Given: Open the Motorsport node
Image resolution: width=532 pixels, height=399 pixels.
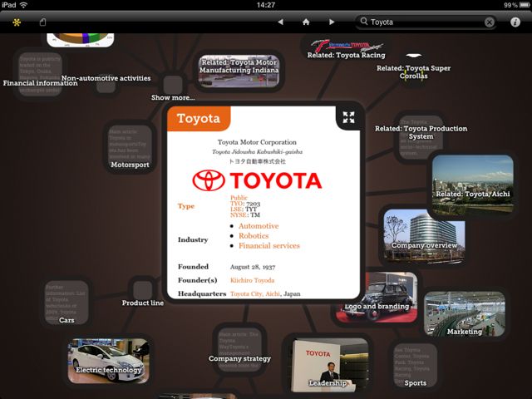Looking at the screenshot, I should point(130,148).
